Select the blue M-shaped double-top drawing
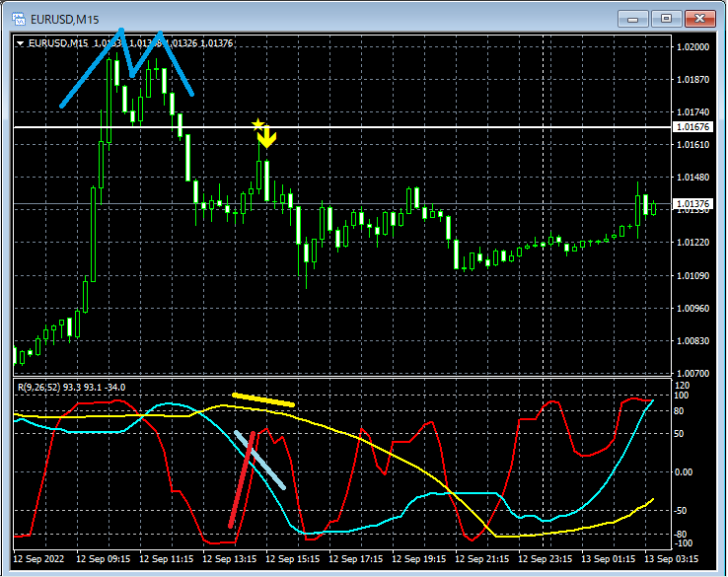The height and width of the screenshot is (577, 728). pos(126,68)
